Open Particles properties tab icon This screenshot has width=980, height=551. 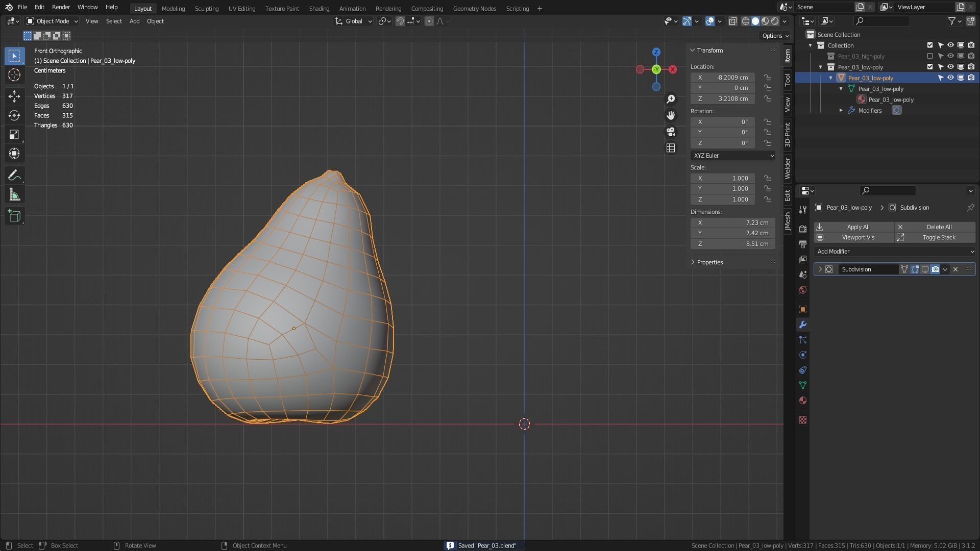(x=803, y=340)
